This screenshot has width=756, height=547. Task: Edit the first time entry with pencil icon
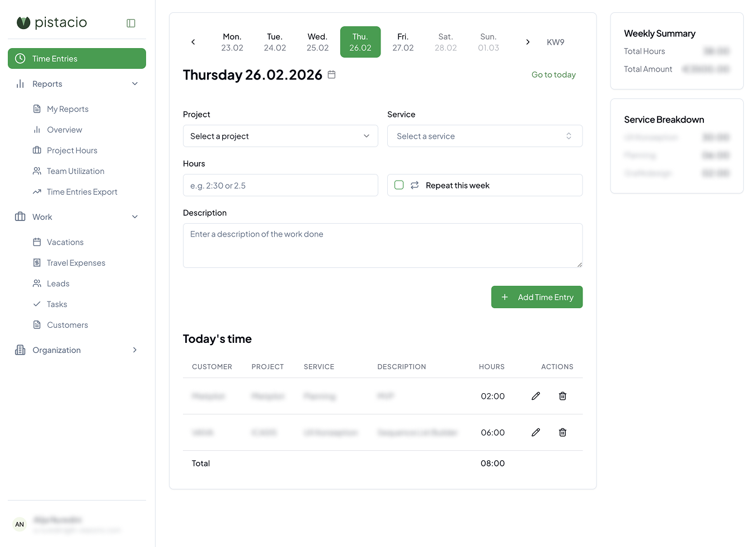tap(536, 395)
